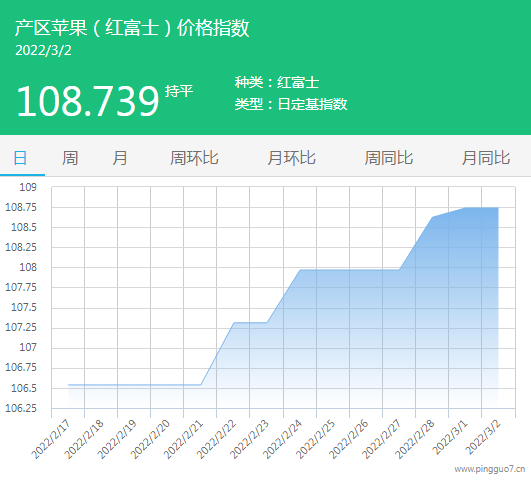Click the chart peak at 2022/3/1
Image resolution: width=531 pixels, height=480 pixels.
tap(465, 208)
